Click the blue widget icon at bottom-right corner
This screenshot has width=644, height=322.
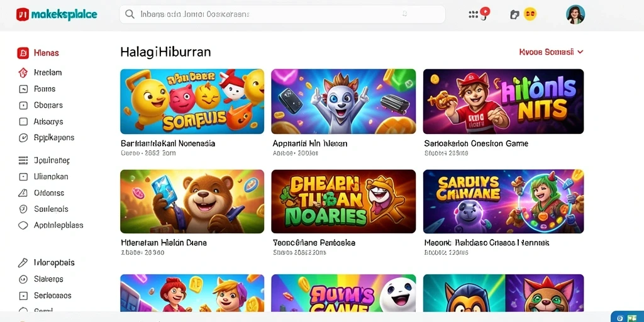(628, 317)
